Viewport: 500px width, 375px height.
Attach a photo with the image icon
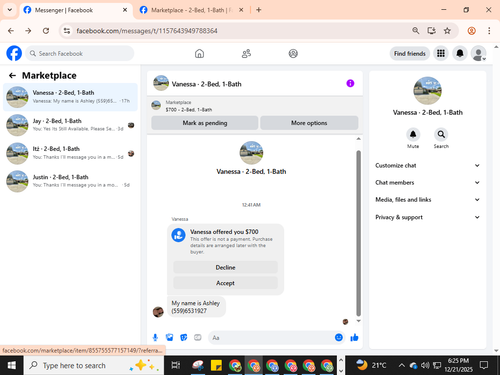(170, 338)
